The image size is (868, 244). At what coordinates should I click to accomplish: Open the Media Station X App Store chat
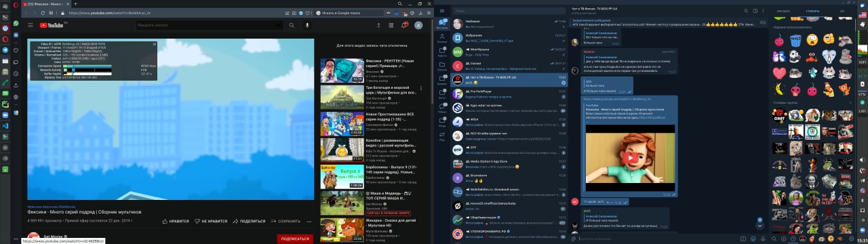[509, 164]
